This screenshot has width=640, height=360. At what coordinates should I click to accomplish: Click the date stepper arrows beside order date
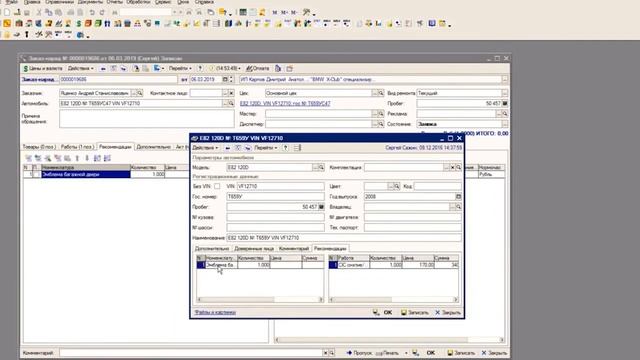click(x=231, y=80)
